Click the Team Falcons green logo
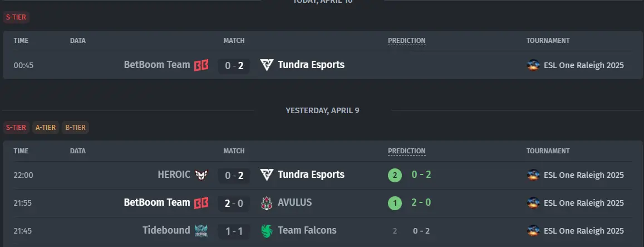The image size is (644, 247). point(267,230)
